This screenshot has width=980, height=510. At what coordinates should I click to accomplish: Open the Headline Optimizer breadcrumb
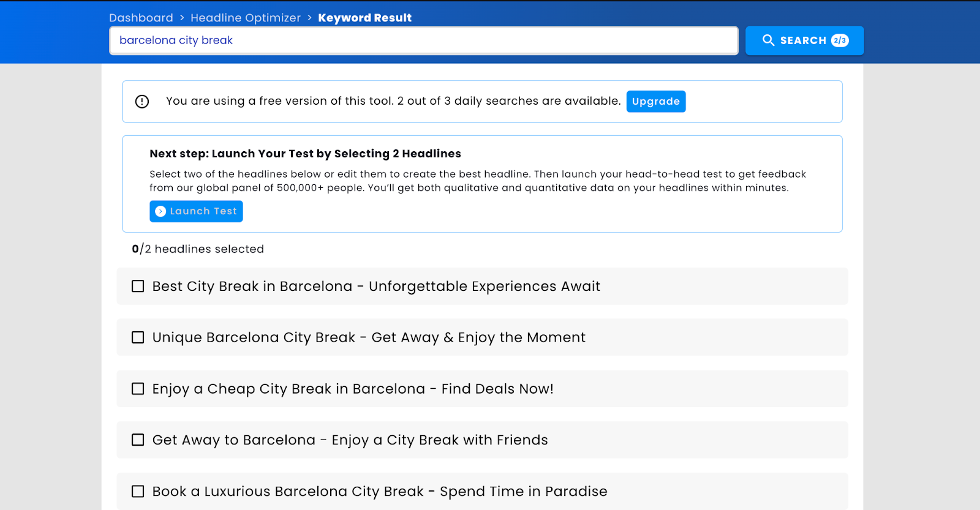coord(246,18)
